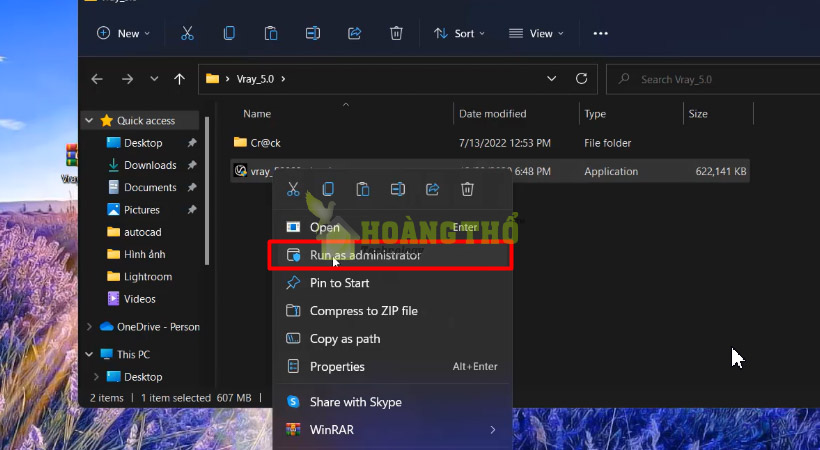The width and height of the screenshot is (820, 450).
Task: Click the Search Vray_5.0 field
Action: [x=713, y=80]
